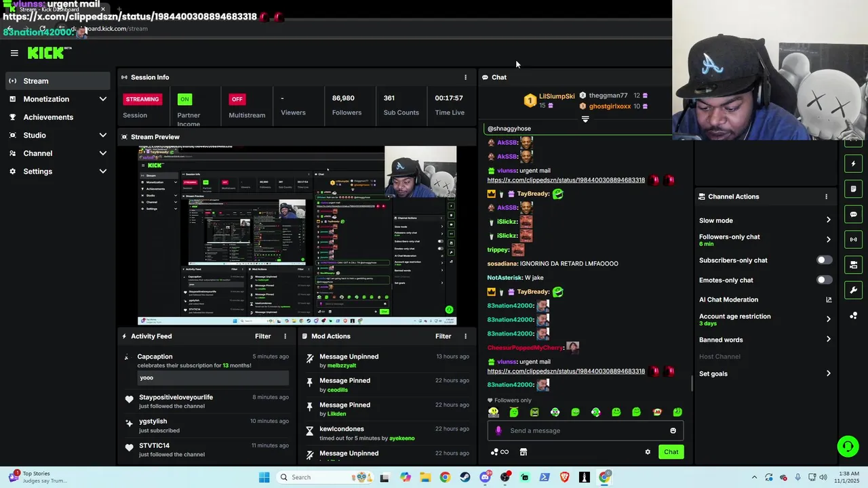Switch to Stream - Kick Dashboard browser tab

click(58, 9)
